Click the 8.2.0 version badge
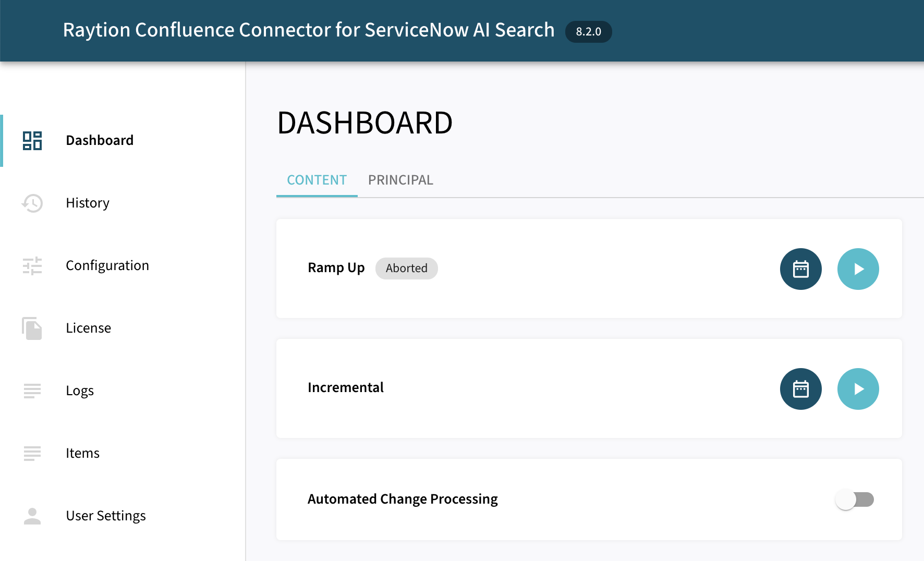The image size is (924, 561). (x=588, y=31)
